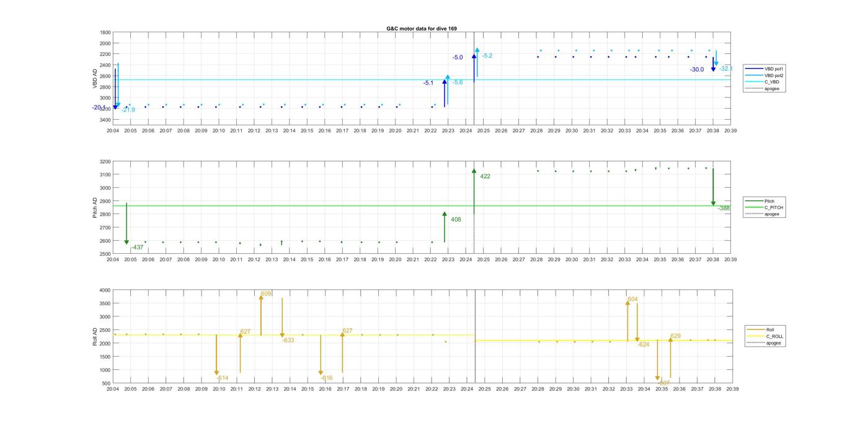Click the '629' roll data label
The width and height of the screenshot is (868, 430).
click(x=675, y=336)
